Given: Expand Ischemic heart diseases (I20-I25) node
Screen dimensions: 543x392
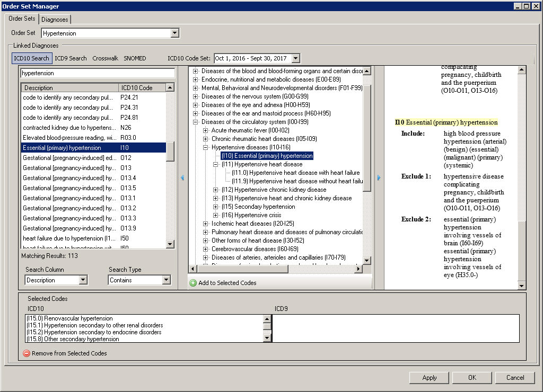Looking at the screenshot, I should click(x=205, y=224).
